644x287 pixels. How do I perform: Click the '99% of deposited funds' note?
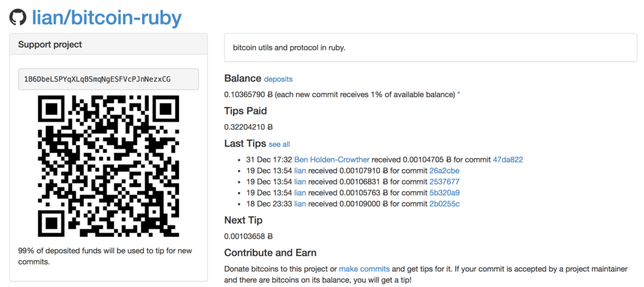[x=105, y=256]
